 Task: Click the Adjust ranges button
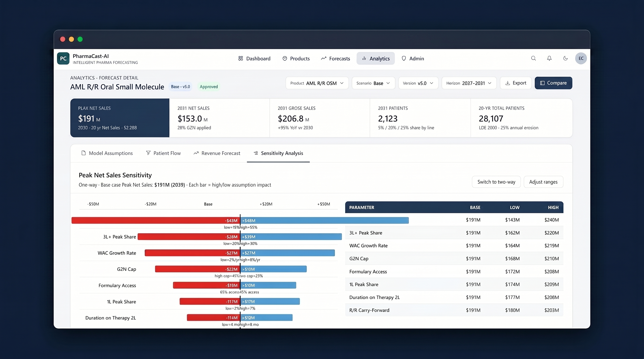[x=544, y=182]
